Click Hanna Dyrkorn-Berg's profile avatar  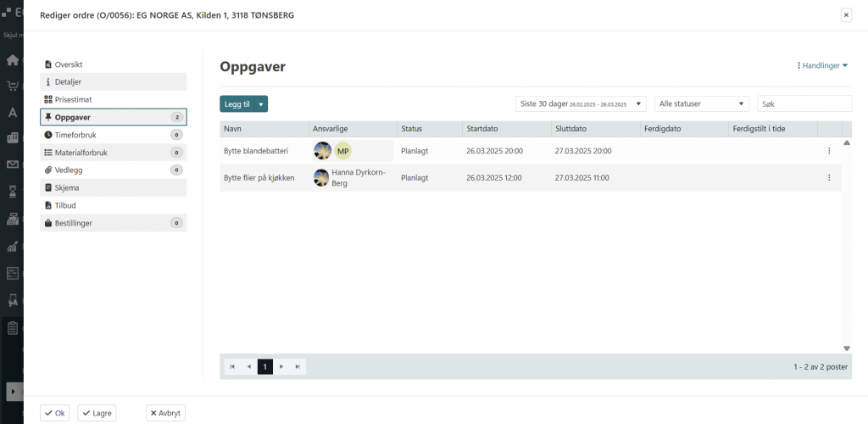(321, 178)
